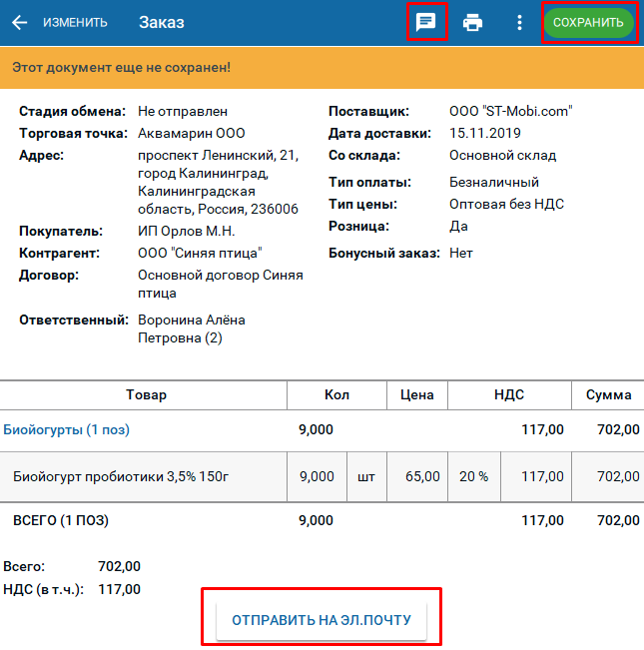
Task: Open the comment message icon
Action: [x=426, y=22]
